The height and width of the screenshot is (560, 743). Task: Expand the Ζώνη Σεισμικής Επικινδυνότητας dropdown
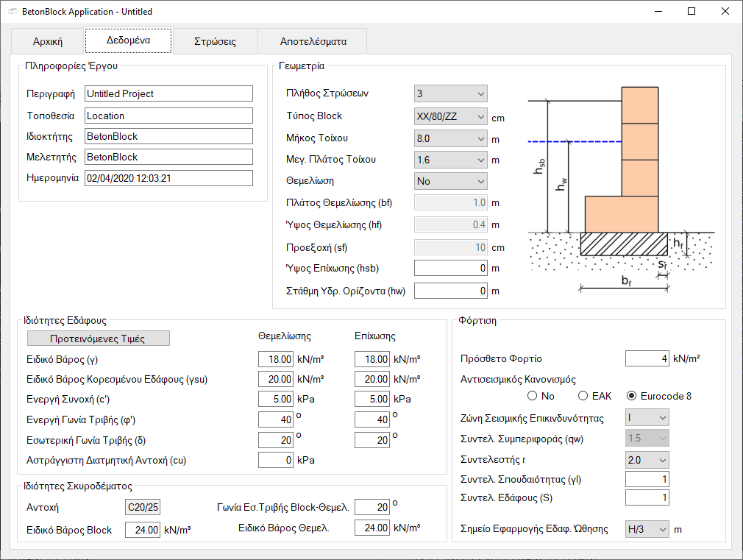(647, 418)
